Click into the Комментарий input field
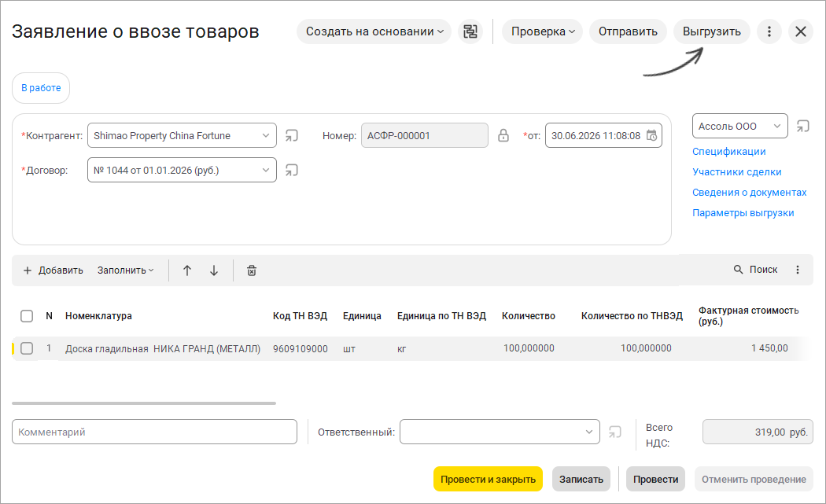 pyautogui.click(x=154, y=432)
